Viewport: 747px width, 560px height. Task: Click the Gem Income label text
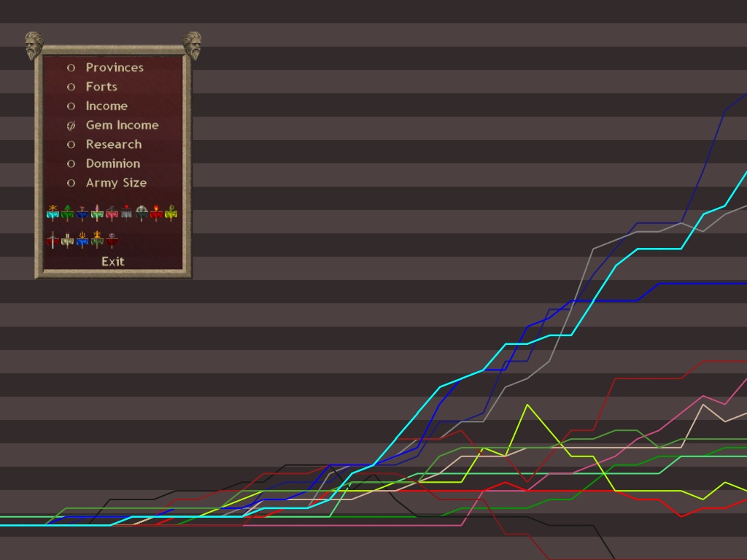(123, 125)
